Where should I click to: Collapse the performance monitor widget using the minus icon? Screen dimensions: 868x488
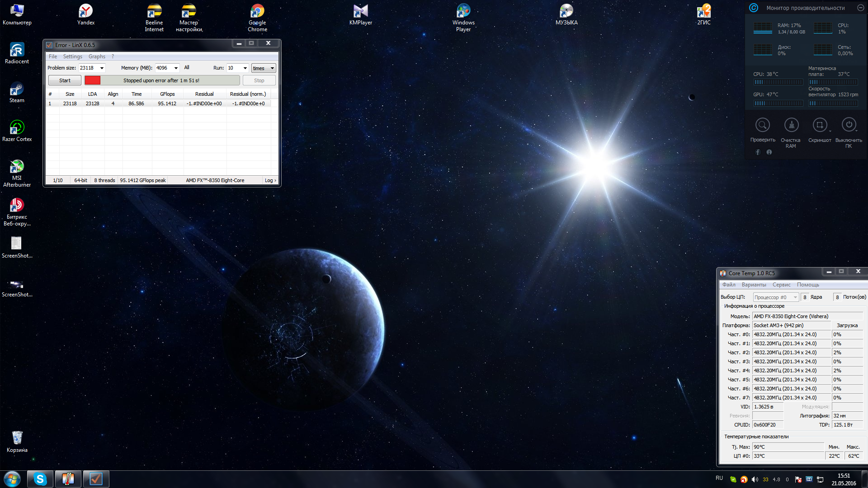click(x=861, y=8)
